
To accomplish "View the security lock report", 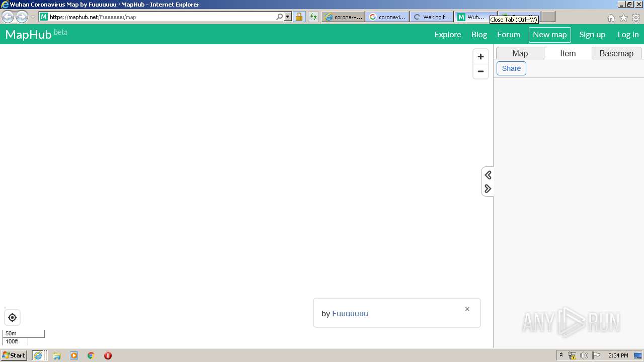I will (299, 17).
